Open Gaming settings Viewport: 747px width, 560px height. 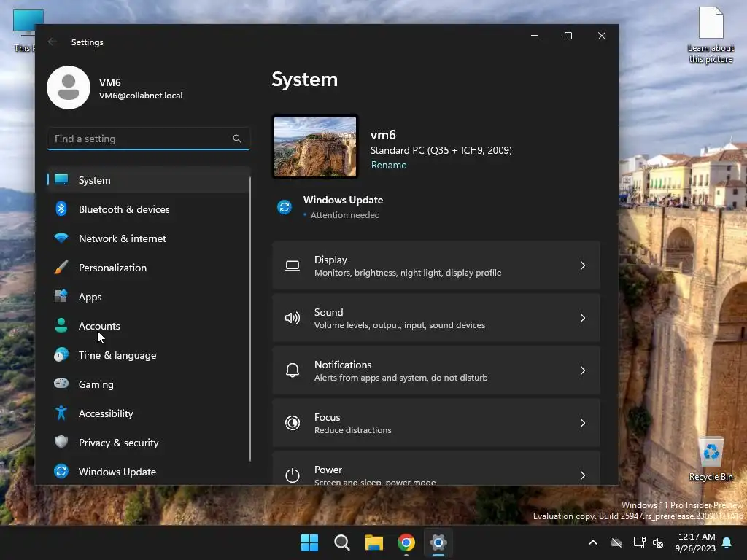[148, 384]
